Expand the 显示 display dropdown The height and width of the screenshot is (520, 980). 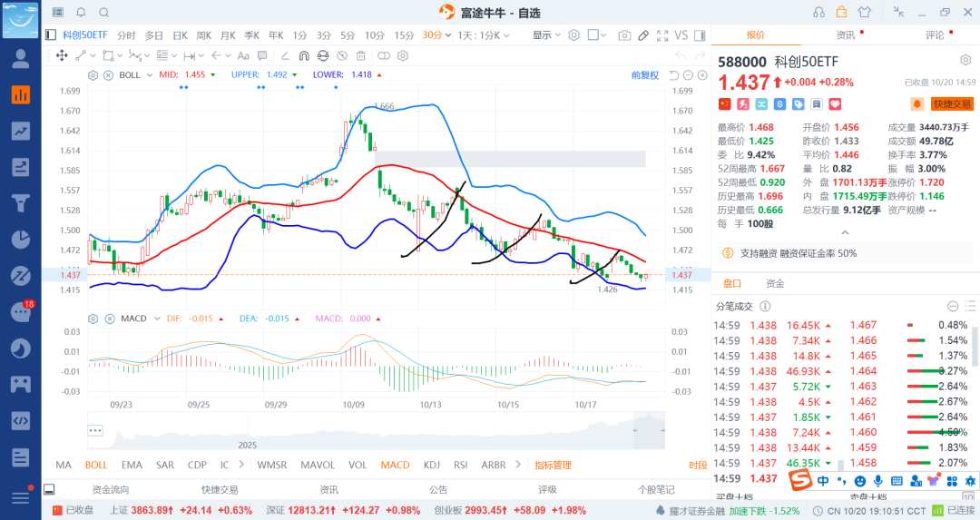[x=546, y=35]
